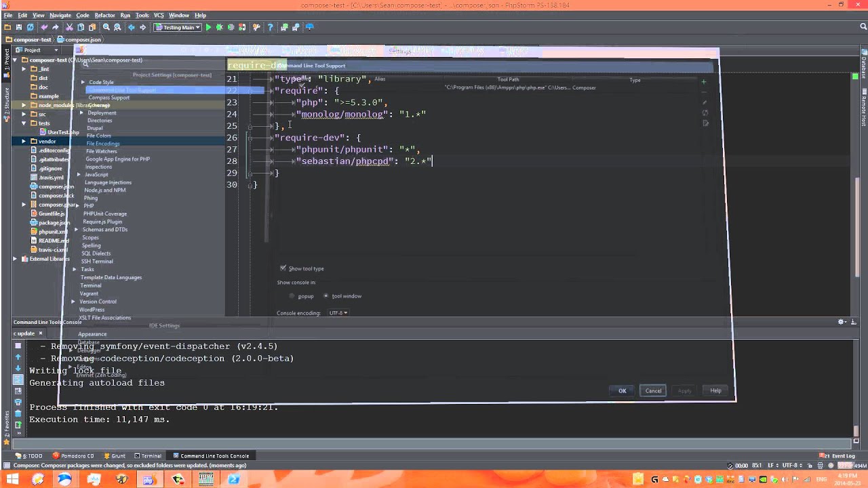Click the Undo arrow icon

tap(44, 27)
